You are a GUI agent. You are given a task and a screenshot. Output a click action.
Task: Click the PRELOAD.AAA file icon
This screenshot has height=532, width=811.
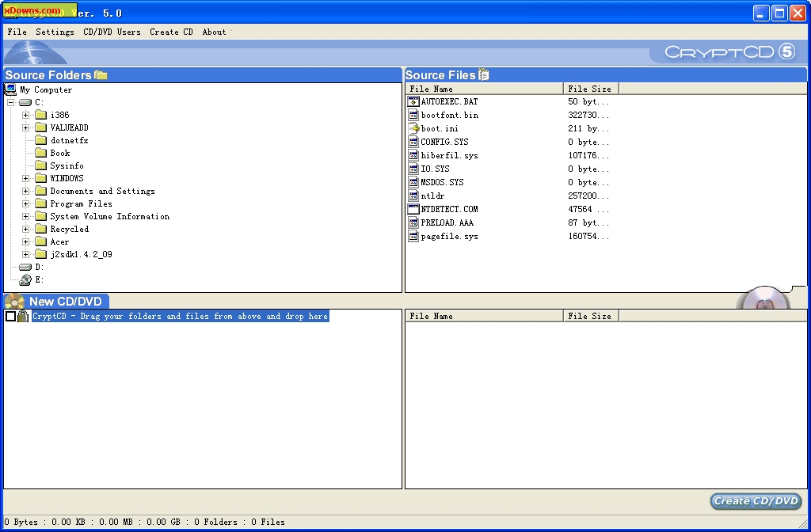[x=413, y=222]
